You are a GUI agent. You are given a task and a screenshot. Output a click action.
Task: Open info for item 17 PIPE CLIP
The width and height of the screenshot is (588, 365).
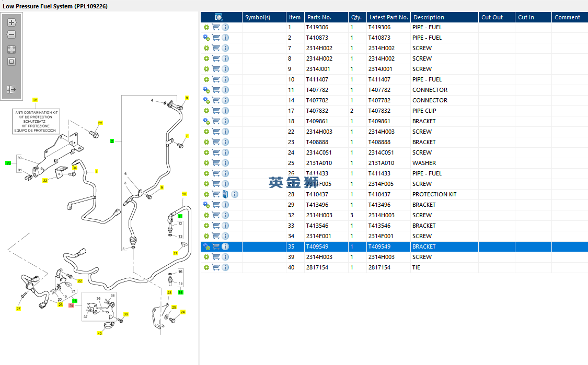(225, 111)
